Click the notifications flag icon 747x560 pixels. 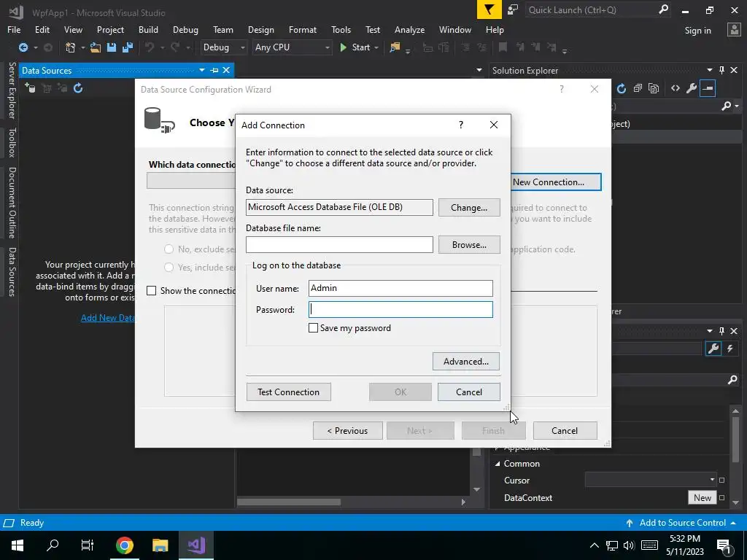pos(489,9)
